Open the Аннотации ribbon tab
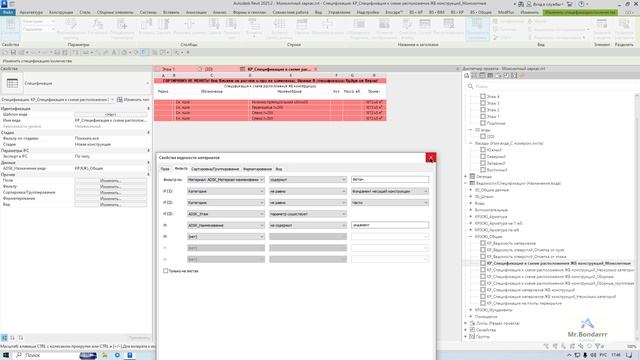 click(x=196, y=12)
